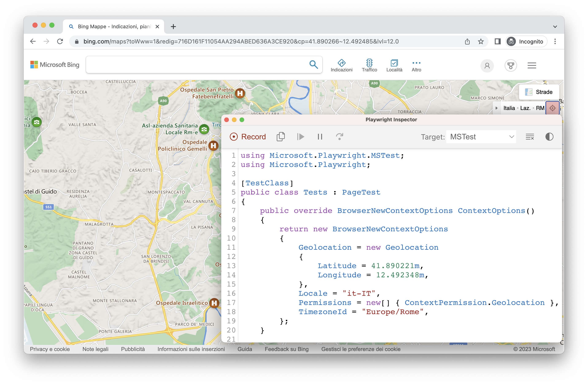Screen dimensions: 588x385
Task: Click the Incognito profile chip
Action: pyautogui.click(x=526, y=42)
